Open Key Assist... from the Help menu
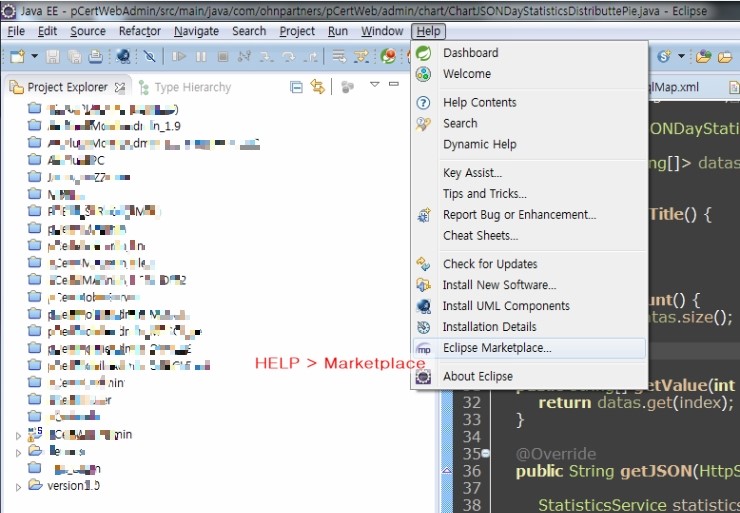 (x=529, y=173)
